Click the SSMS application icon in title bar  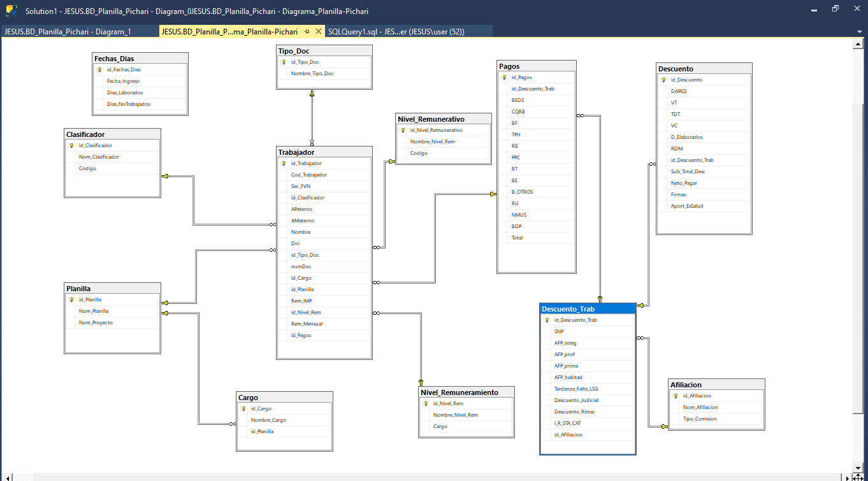click(11, 11)
